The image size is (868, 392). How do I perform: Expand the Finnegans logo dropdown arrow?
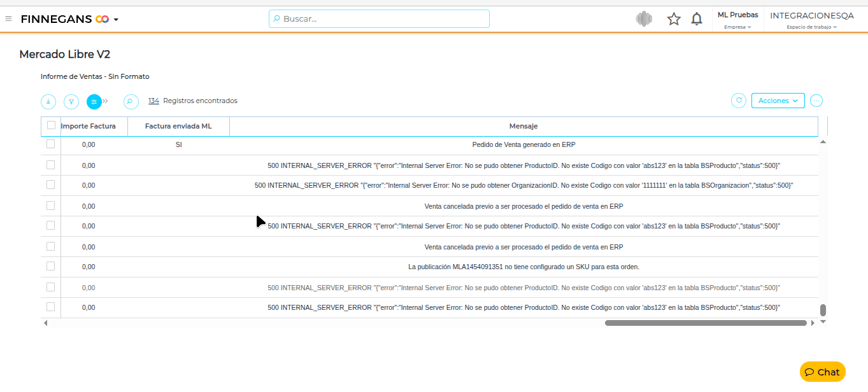tap(116, 20)
